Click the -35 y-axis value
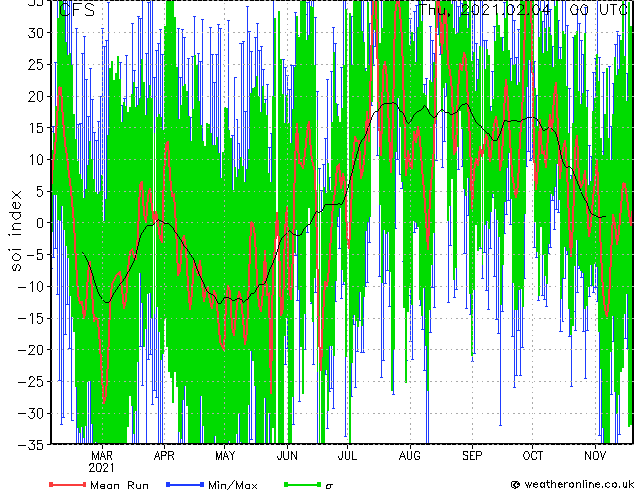 tap(31, 445)
